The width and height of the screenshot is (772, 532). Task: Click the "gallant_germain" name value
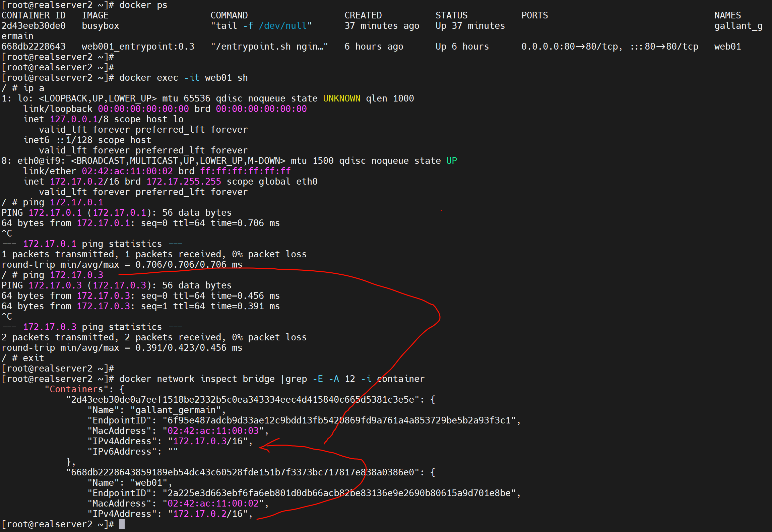coord(176,410)
